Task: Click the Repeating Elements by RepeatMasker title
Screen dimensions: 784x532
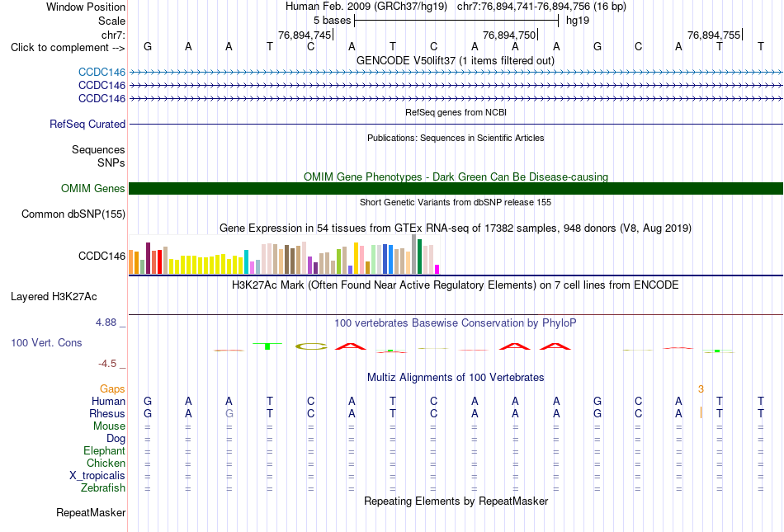Action: click(456, 501)
